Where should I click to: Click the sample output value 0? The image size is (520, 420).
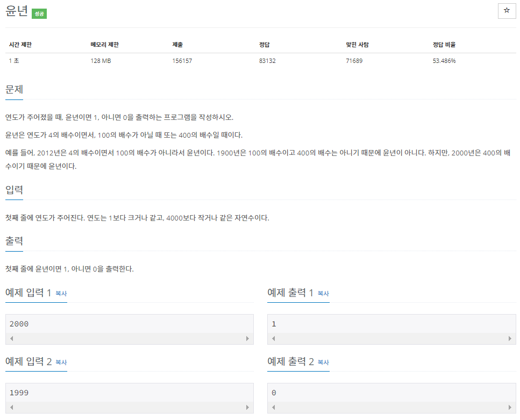(x=274, y=393)
